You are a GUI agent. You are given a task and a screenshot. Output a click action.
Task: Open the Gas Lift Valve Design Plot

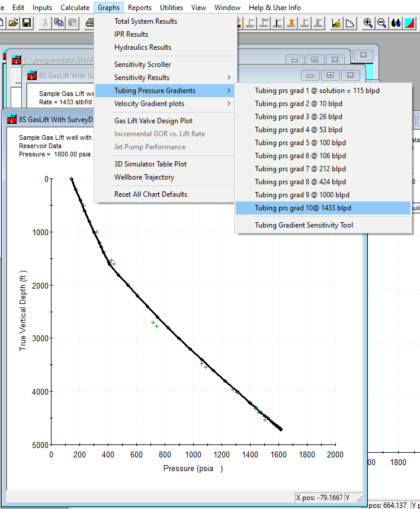pos(165,121)
